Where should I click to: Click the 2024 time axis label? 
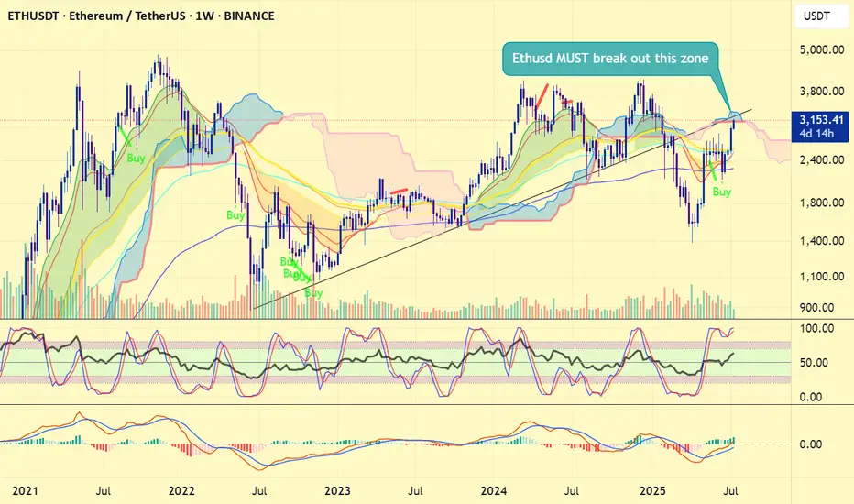[494, 490]
